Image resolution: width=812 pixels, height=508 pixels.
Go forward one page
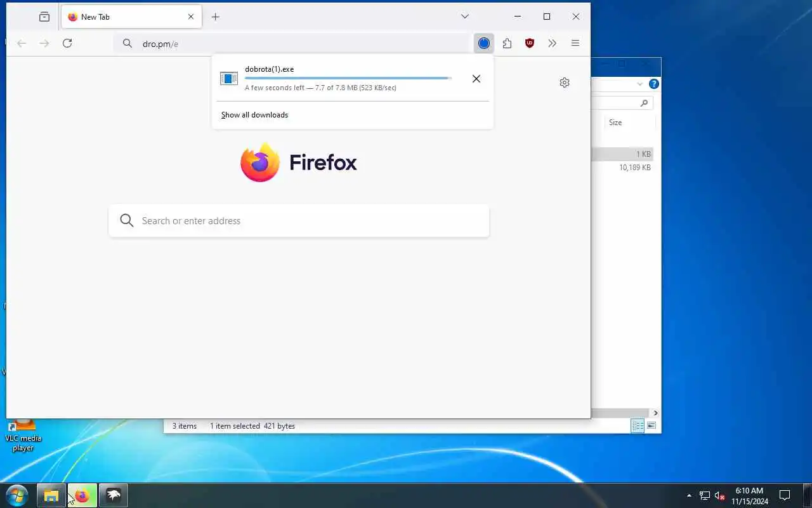44,43
